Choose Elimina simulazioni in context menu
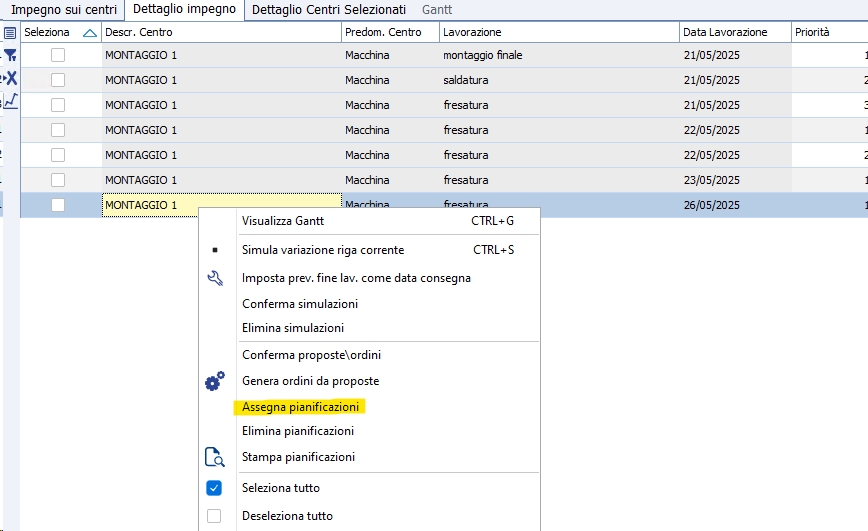Screen dimensions: 868x531 pos(293,328)
